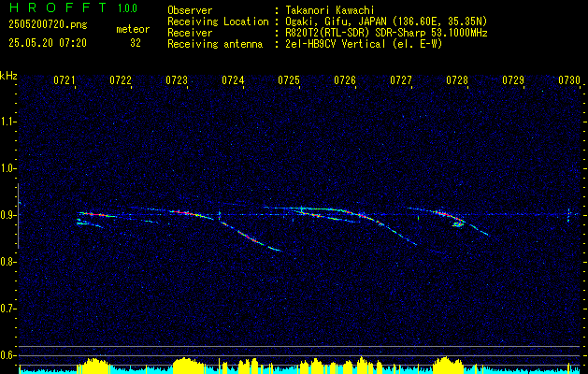Viewport: 588px width, 374px height.
Task: Click the 0729 time marker
Action: click(x=513, y=79)
